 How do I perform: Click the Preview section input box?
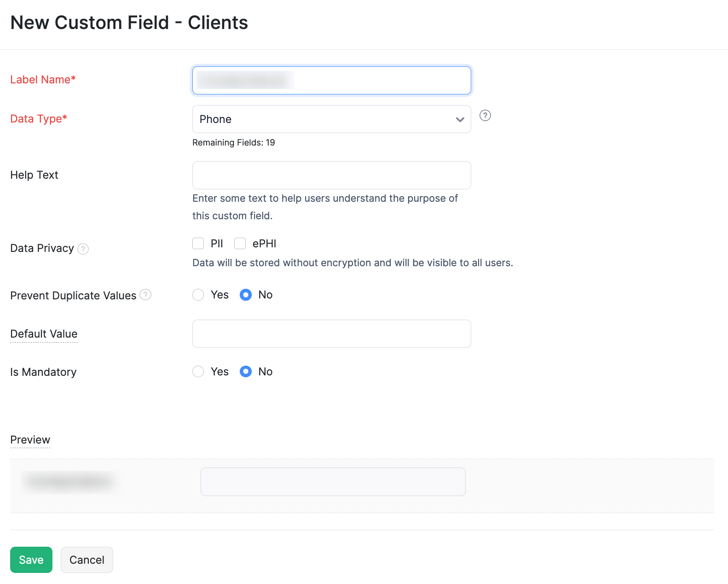point(333,482)
